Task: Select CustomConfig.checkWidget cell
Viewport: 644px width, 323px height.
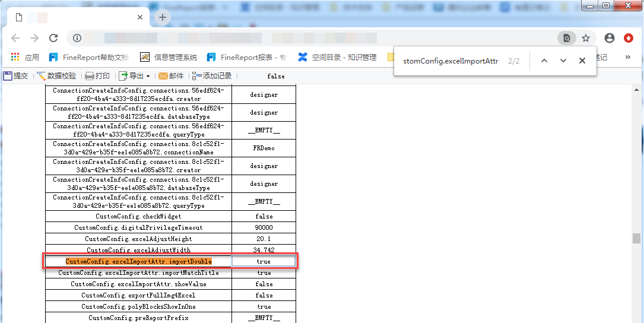Action: point(138,216)
